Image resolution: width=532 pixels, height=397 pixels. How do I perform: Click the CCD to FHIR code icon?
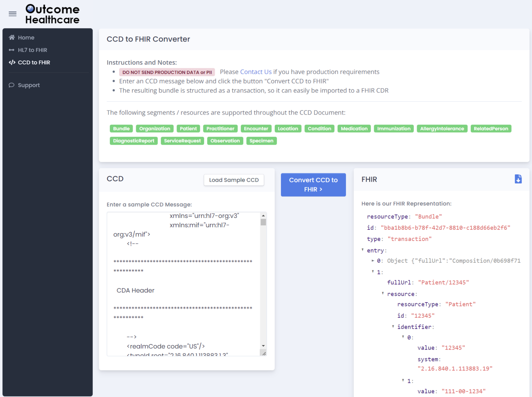point(12,62)
